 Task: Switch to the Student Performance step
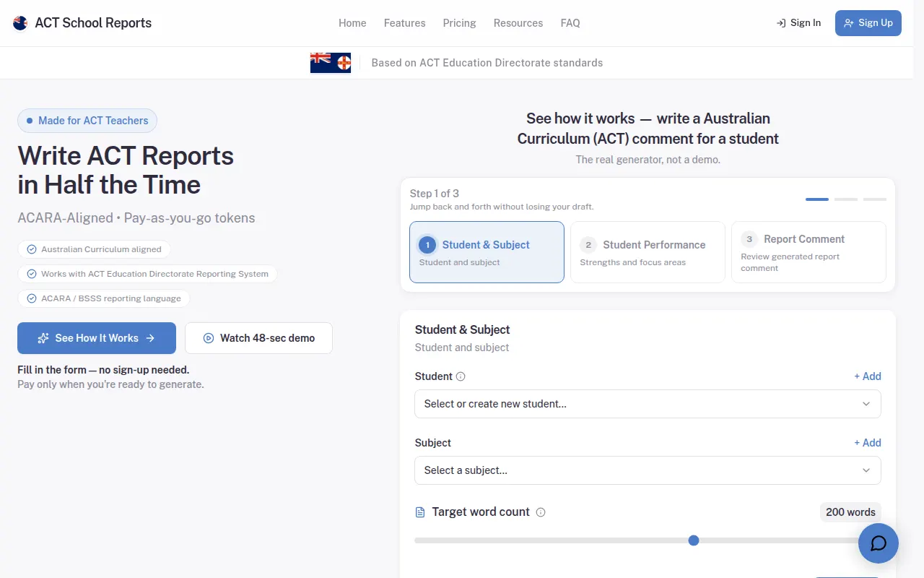click(x=648, y=252)
